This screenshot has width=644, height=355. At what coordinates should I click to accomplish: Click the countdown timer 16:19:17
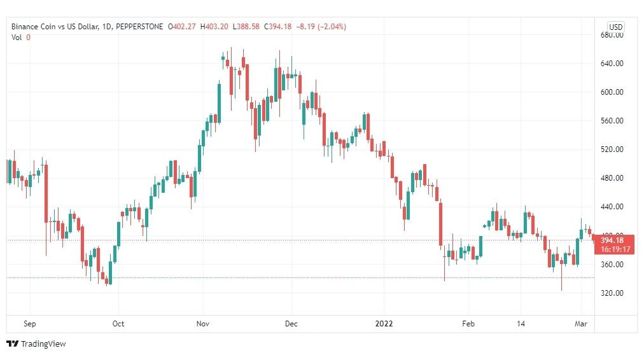click(x=615, y=249)
